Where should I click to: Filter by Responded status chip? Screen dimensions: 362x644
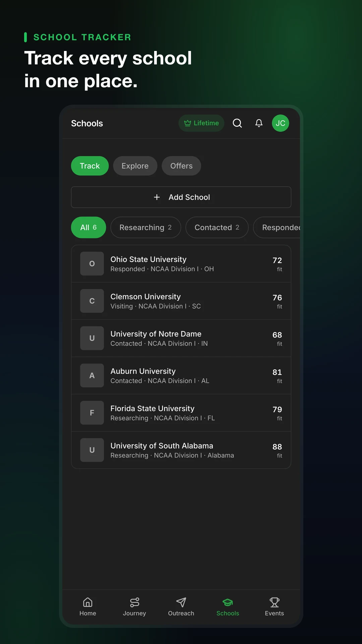[x=277, y=227]
